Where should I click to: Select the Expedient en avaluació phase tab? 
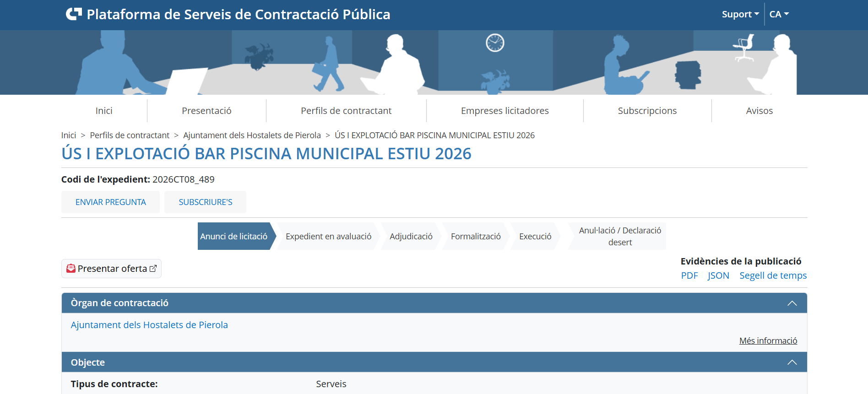point(328,237)
